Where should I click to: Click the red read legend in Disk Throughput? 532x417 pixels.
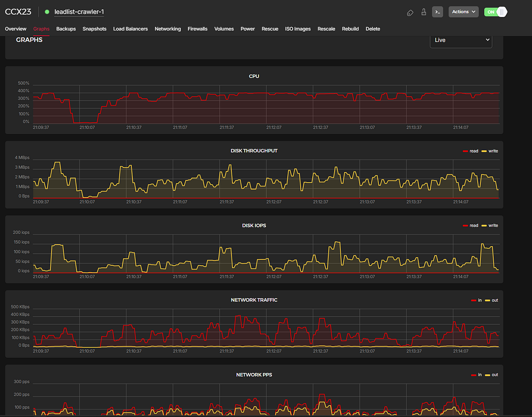[471, 151]
